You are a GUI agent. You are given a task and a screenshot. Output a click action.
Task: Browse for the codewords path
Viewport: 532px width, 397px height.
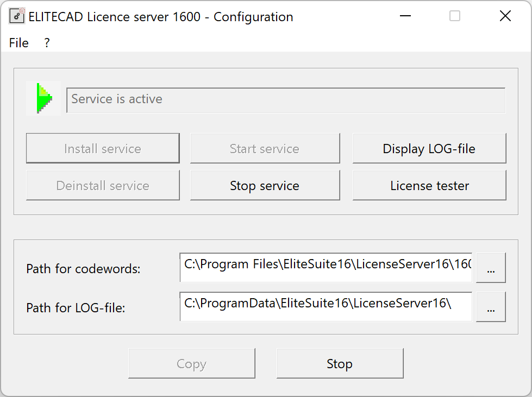[491, 268]
